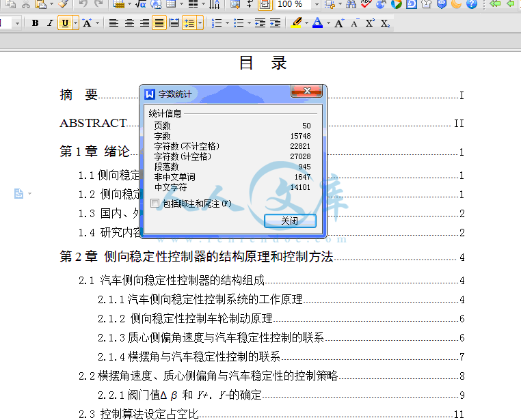This screenshot has width=521, height=420.
Task: Align text left
Action: coord(113,23)
